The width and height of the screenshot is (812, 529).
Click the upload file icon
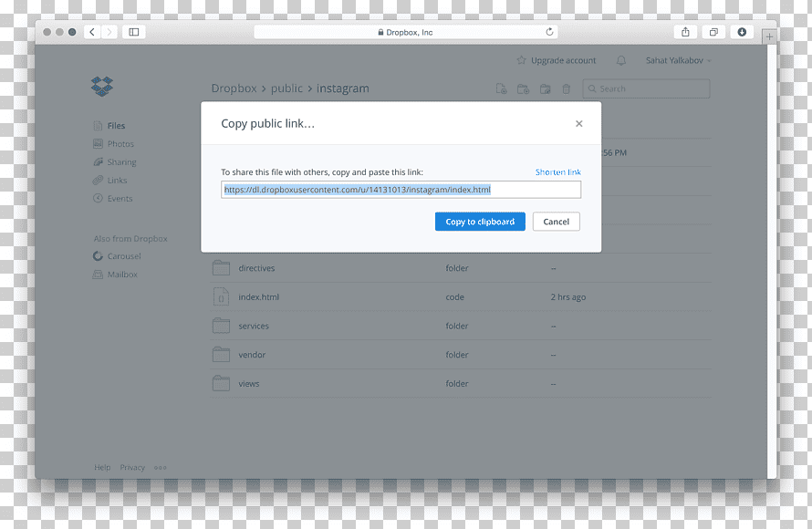coord(501,88)
